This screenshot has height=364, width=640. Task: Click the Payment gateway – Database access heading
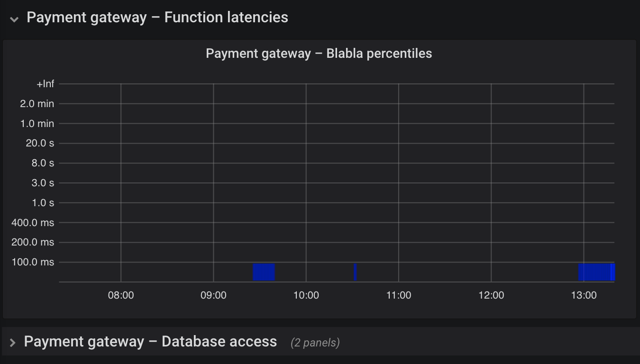[x=150, y=342]
